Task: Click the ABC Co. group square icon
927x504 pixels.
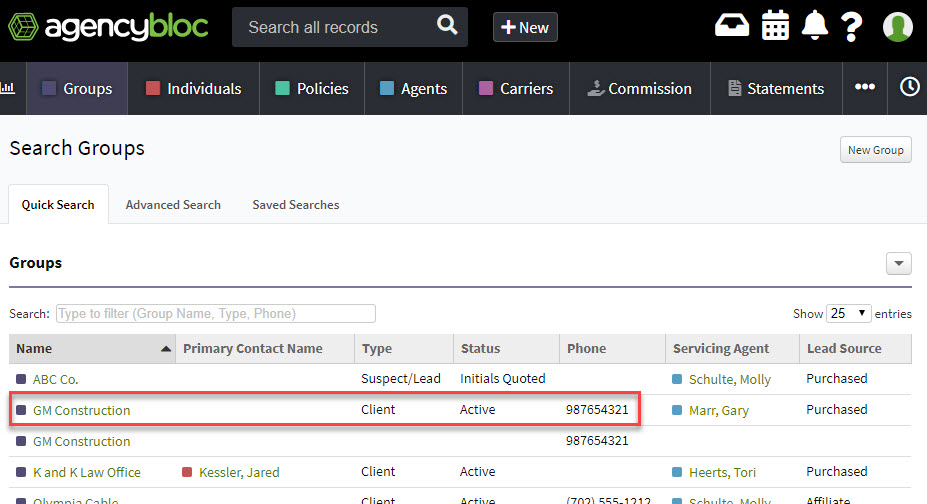Action: [x=21, y=379]
